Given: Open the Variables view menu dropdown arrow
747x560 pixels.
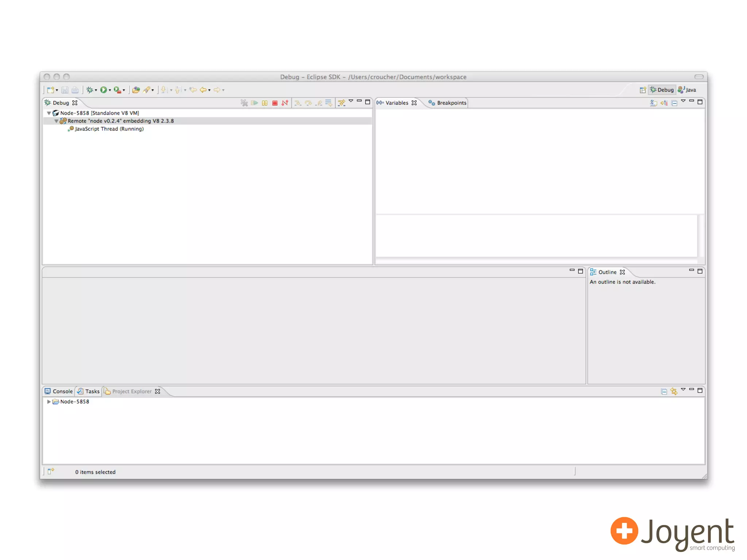Looking at the screenshot, I should point(683,101).
